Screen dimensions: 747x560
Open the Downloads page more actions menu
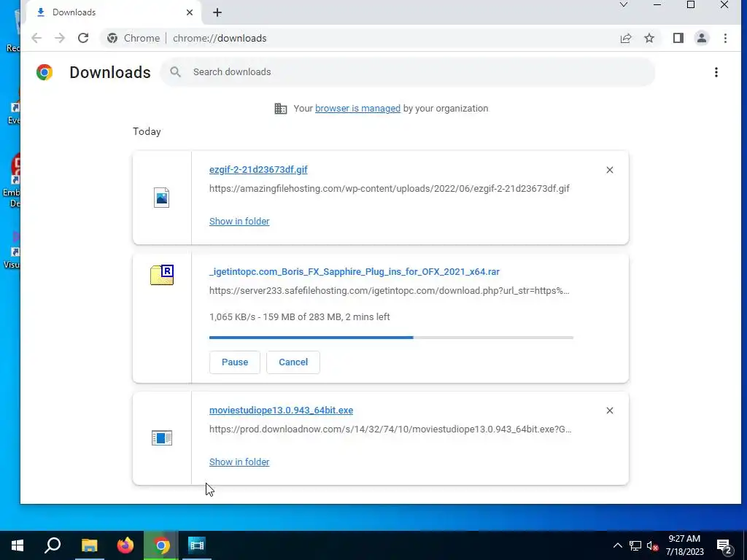point(716,72)
